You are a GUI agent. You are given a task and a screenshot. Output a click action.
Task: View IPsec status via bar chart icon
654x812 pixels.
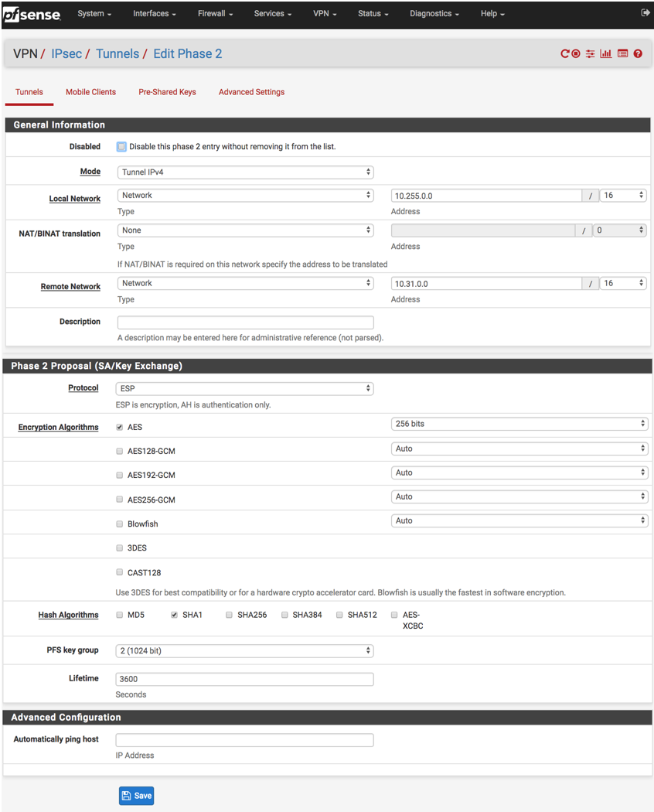tap(606, 53)
